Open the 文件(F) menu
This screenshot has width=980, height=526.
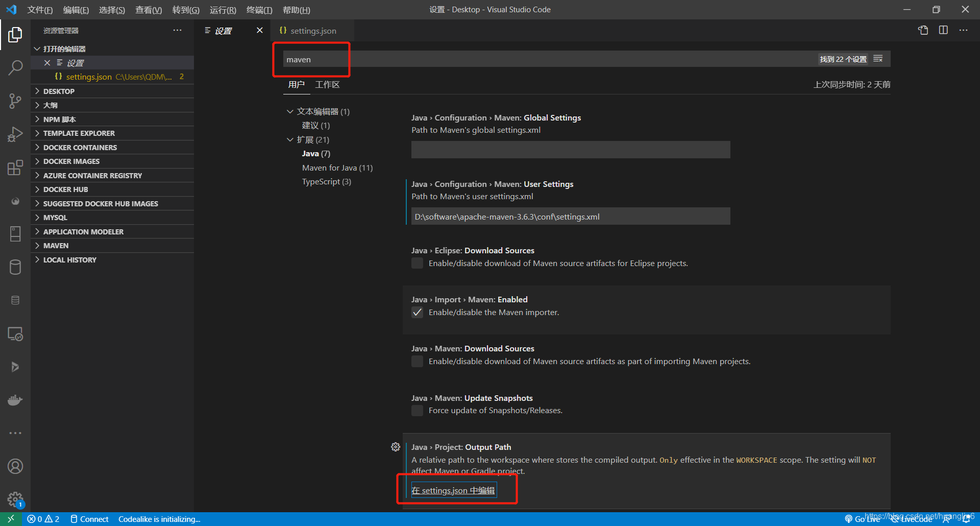click(40, 10)
